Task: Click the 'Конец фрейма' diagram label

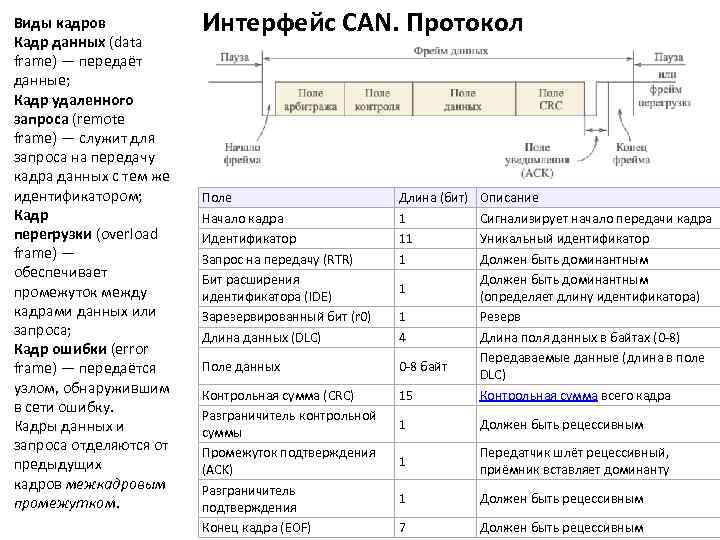Action: click(x=631, y=153)
